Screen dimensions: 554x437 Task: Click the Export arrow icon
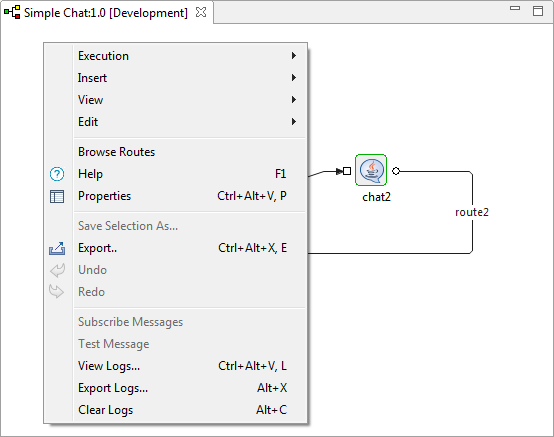point(57,248)
